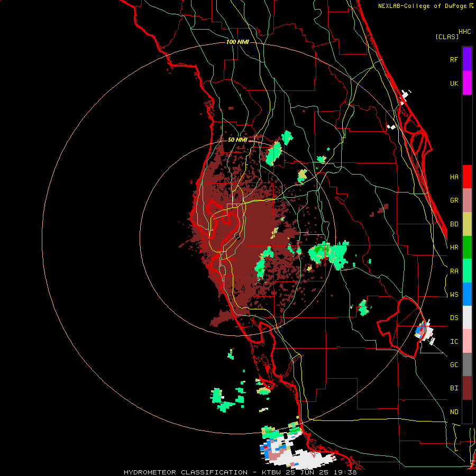Click the IC pink legend color block
This screenshot has height=476, width=476.
(x=467, y=341)
